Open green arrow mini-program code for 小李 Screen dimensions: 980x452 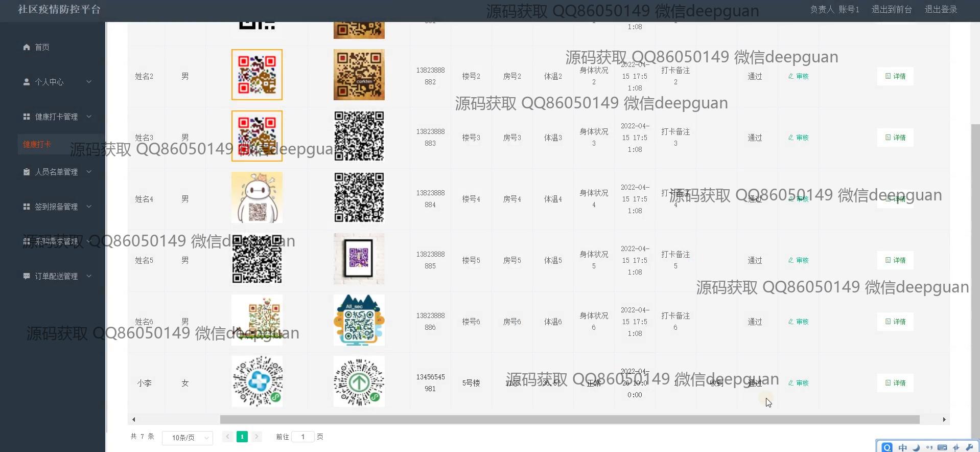tap(359, 381)
